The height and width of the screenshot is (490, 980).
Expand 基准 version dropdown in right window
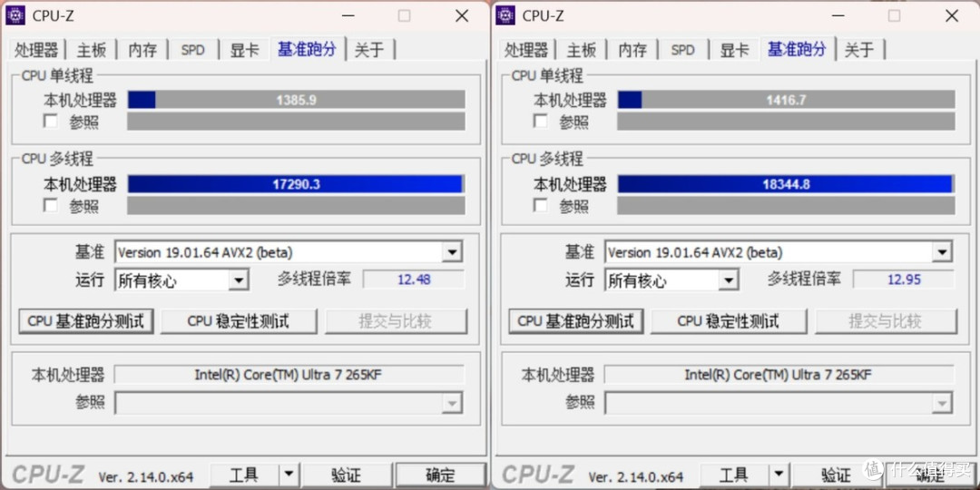(x=942, y=252)
